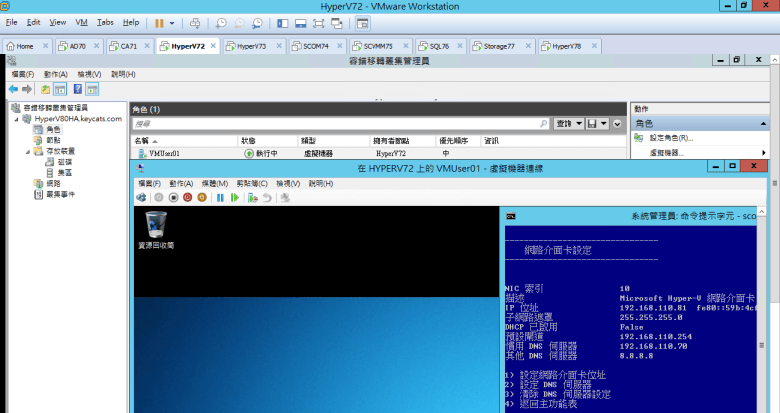The image size is (780, 413).
Task: Click the VMware pause (suspend) toolbar icon
Action: click(159, 22)
